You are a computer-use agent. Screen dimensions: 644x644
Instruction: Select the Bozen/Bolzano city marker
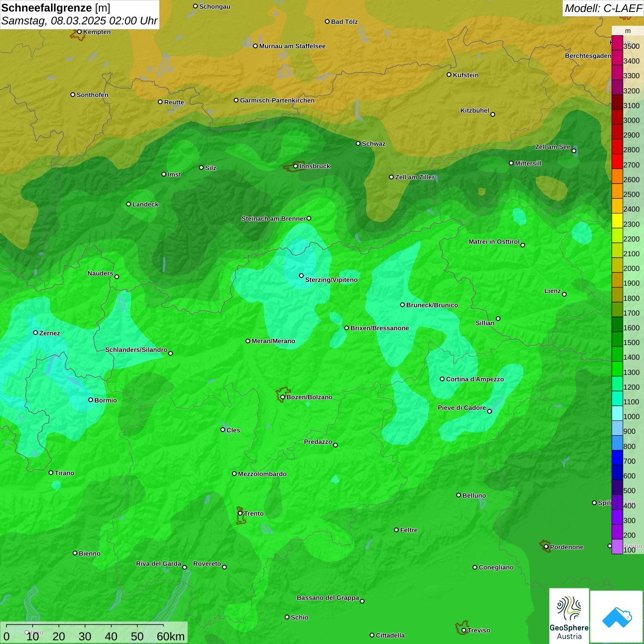click(x=282, y=397)
